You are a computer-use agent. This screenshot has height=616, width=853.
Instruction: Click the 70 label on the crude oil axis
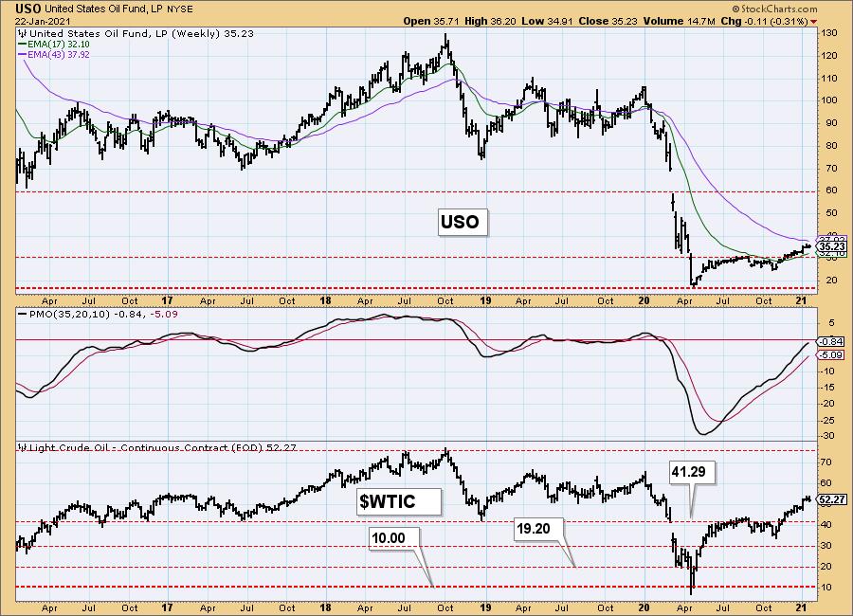pyautogui.click(x=826, y=462)
